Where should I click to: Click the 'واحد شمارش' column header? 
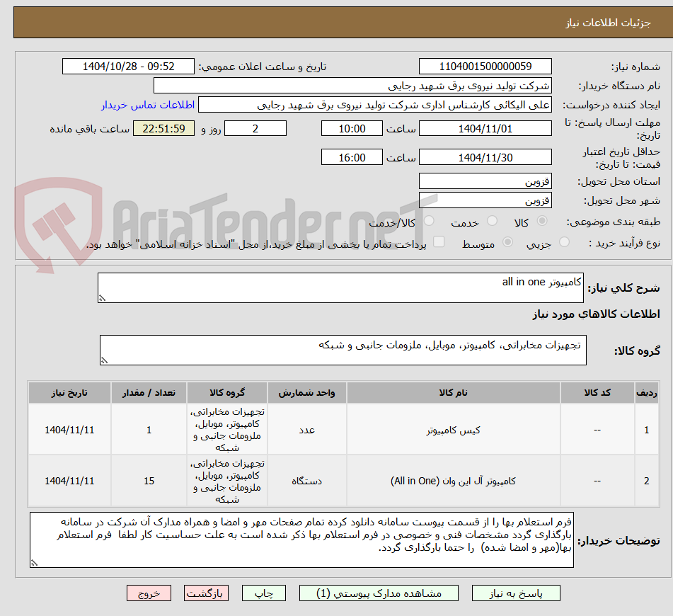pos(306,393)
